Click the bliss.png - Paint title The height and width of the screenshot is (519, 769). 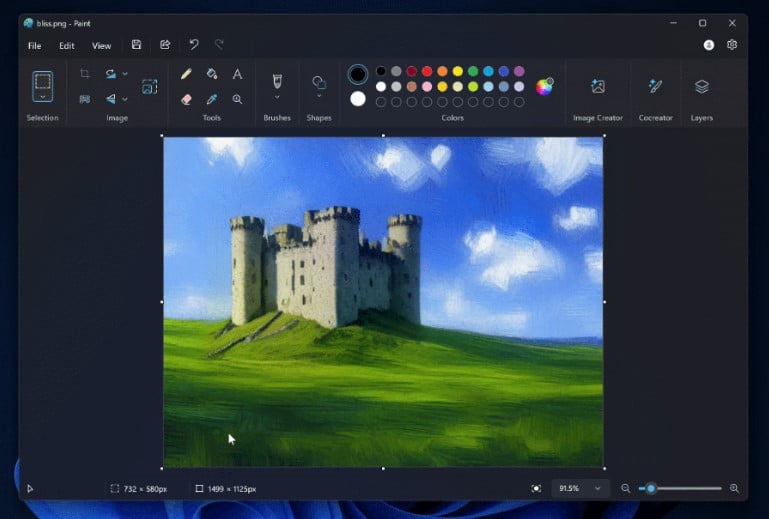click(63, 23)
